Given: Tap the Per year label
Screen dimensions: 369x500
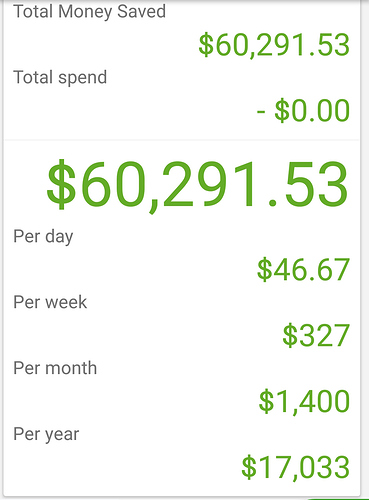Looking at the screenshot, I should point(46,435).
